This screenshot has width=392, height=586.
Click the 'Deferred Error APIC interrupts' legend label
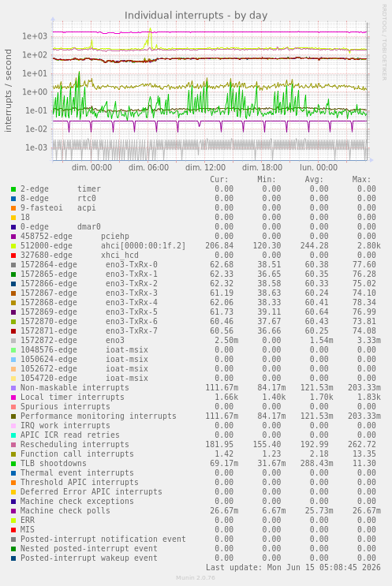click(91, 492)
